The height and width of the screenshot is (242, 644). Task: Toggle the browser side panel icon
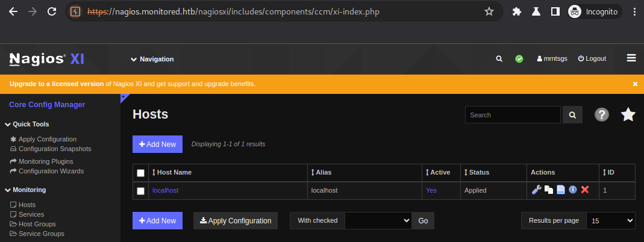point(555,11)
